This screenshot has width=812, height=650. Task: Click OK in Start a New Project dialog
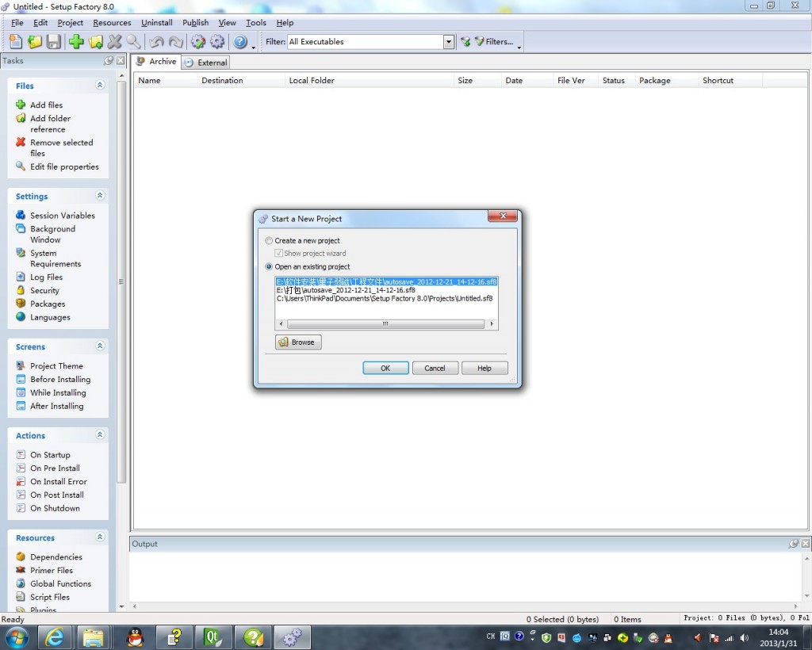386,368
